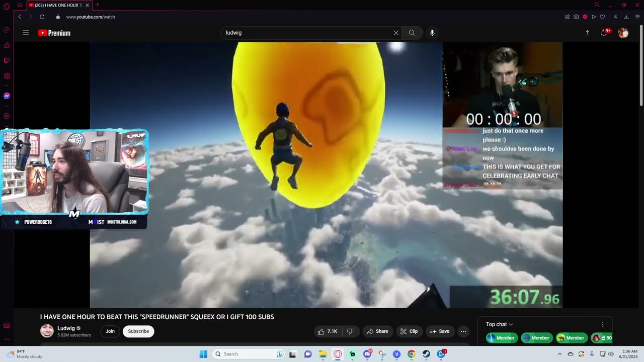
Task: Open the more actions ellipsis under video
Action: pos(463,331)
